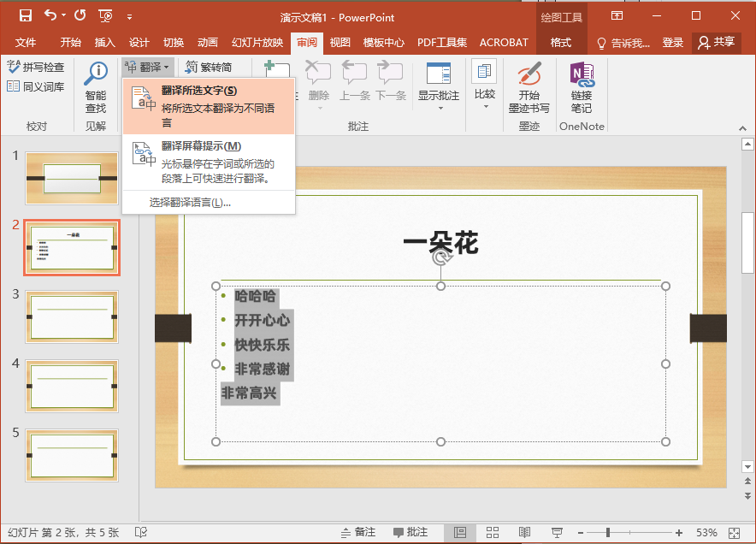
Task: Switch to Slide Sorter view icon
Action: click(x=493, y=532)
